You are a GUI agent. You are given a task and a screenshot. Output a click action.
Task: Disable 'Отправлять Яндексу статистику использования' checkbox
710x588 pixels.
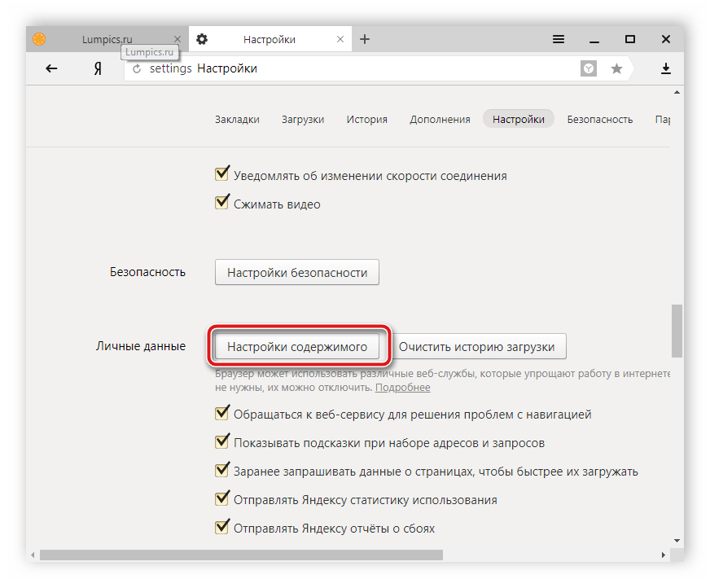(221, 499)
